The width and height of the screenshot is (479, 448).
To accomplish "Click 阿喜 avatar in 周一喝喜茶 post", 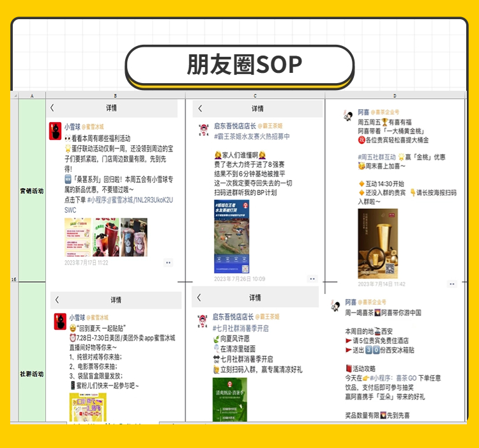I will (x=336, y=305).
